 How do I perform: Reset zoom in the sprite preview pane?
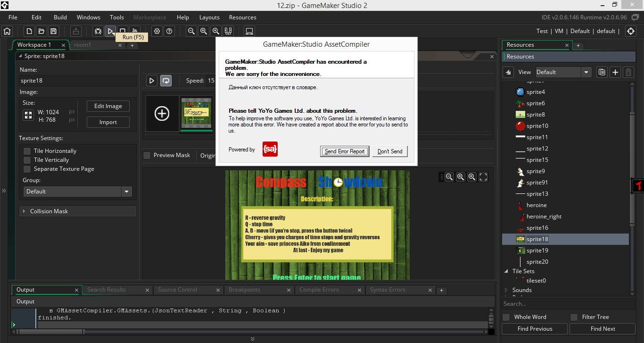coord(461,177)
